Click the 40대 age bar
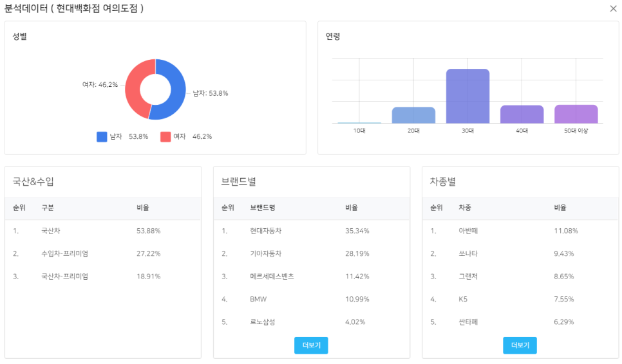Viewport: 622px width, 364px height. [x=522, y=114]
